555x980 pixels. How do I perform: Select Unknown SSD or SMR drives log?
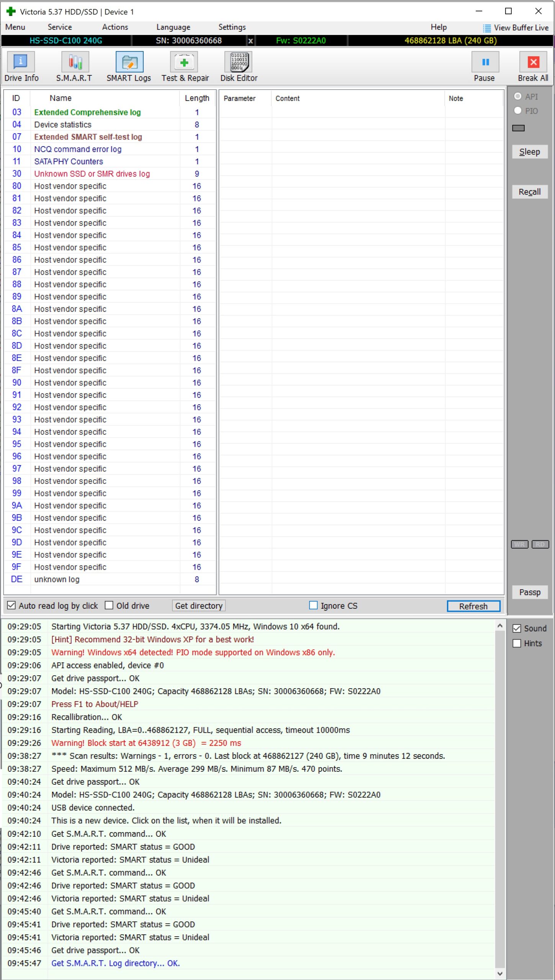(x=110, y=173)
